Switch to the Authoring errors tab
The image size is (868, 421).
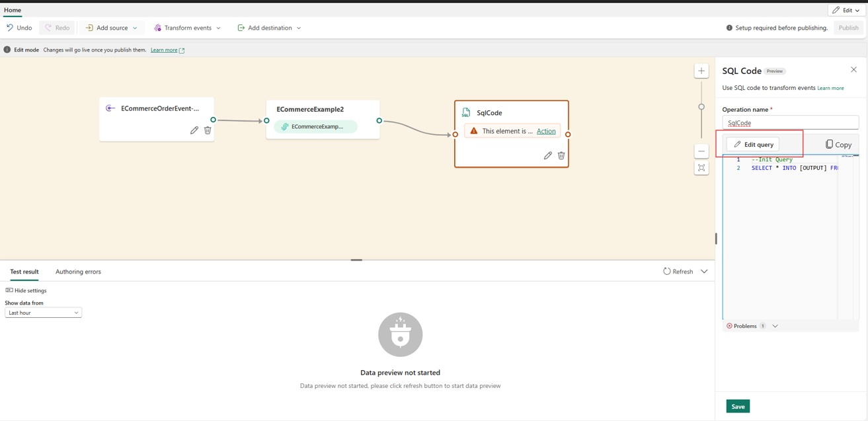77,271
